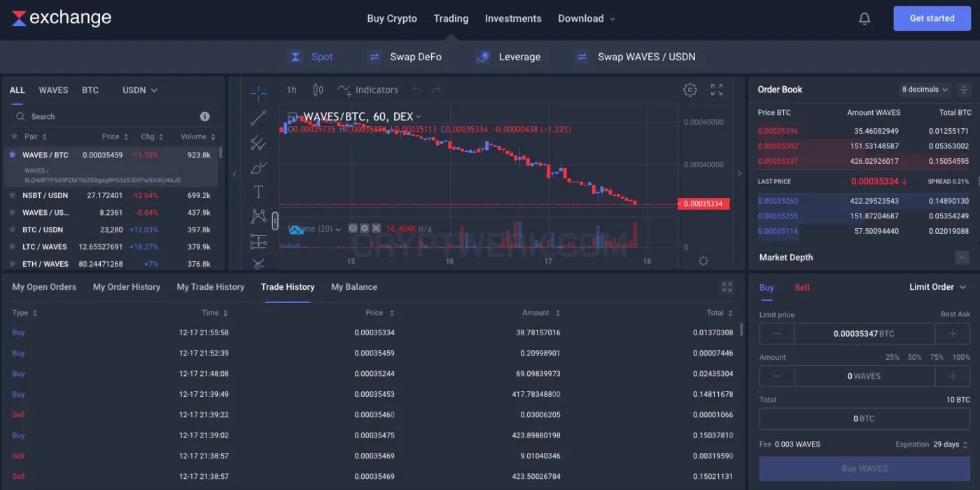
Task: Expand the Market Depth section
Action: pyautogui.click(x=962, y=258)
